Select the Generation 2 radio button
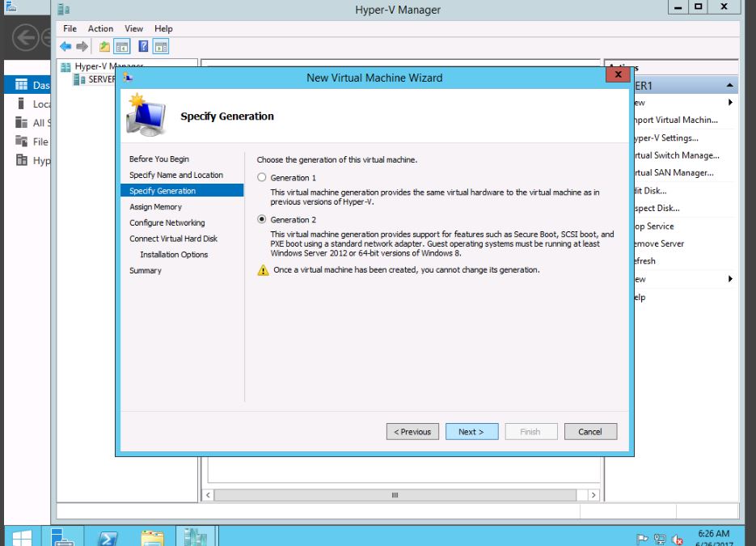Screen dimensions: 756x546 (262, 219)
